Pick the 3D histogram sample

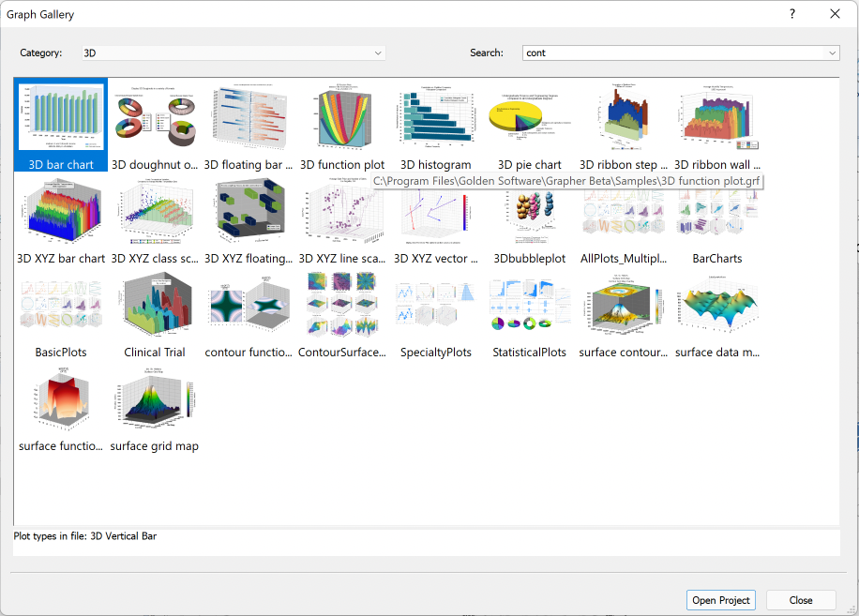[436, 117]
